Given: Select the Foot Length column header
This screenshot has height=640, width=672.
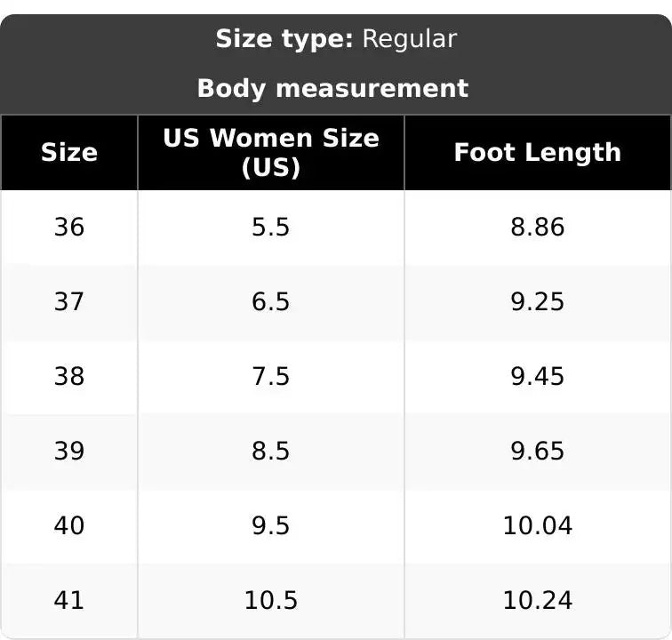Looking at the screenshot, I should coord(538,153).
